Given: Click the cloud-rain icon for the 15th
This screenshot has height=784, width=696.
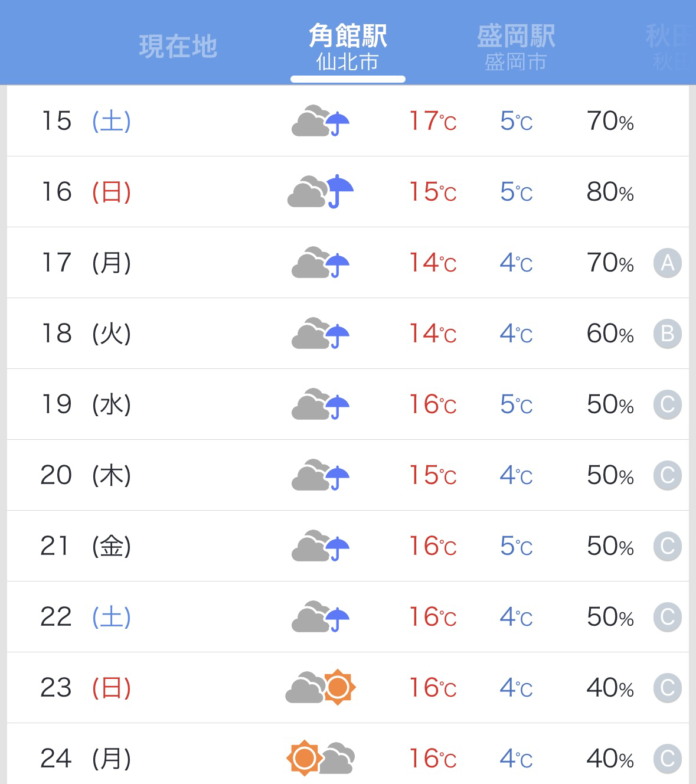Looking at the screenshot, I should tap(321, 121).
